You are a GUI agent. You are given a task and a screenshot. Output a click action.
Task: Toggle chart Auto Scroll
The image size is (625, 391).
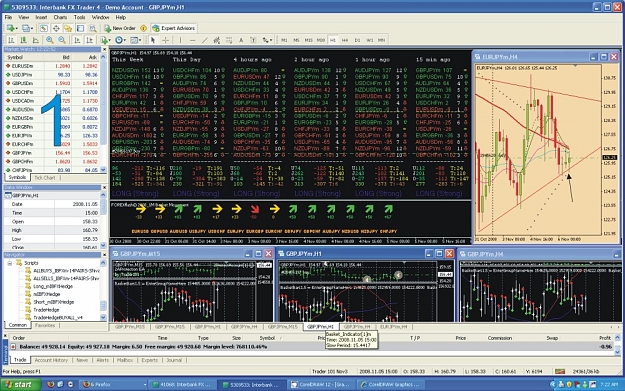(77, 40)
